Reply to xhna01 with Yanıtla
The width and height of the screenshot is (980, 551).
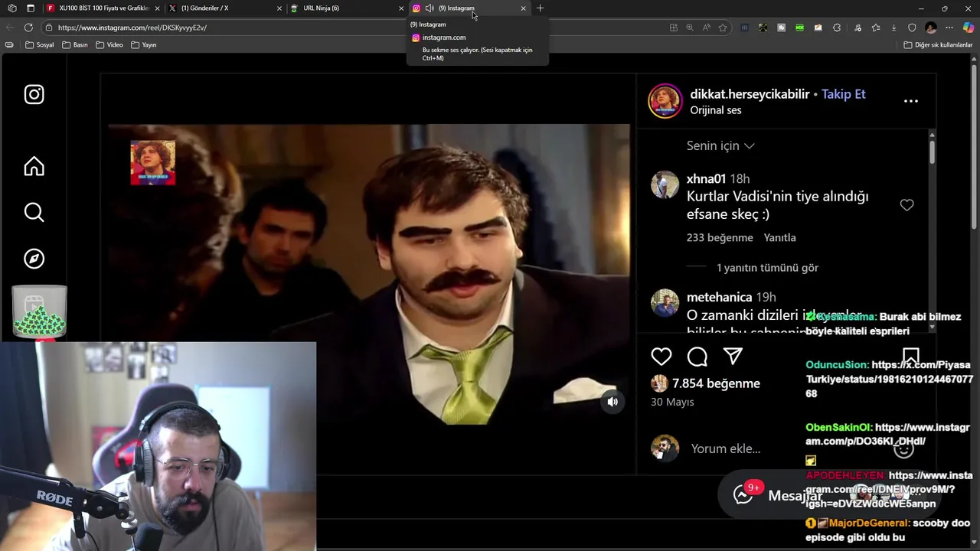click(x=780, y=238)
